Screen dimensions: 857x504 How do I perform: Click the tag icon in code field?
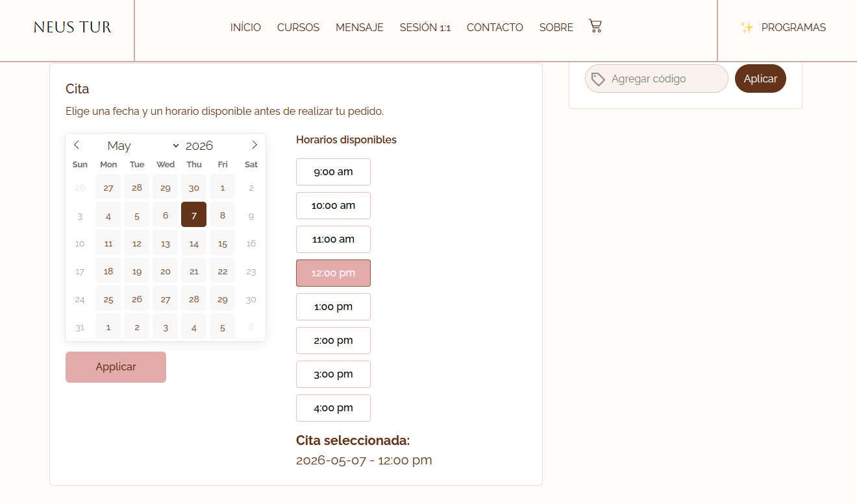tap(598, 79)
